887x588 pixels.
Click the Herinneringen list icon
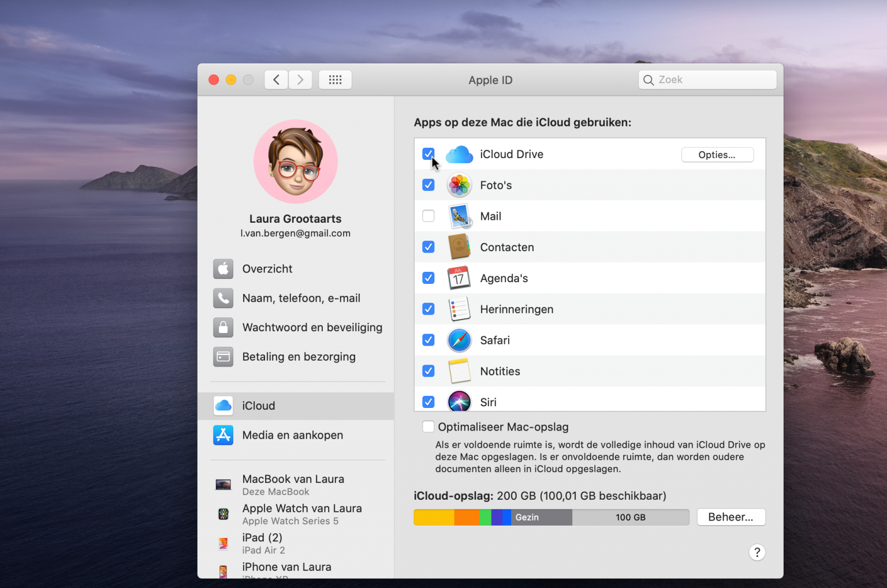click(459, 309)
